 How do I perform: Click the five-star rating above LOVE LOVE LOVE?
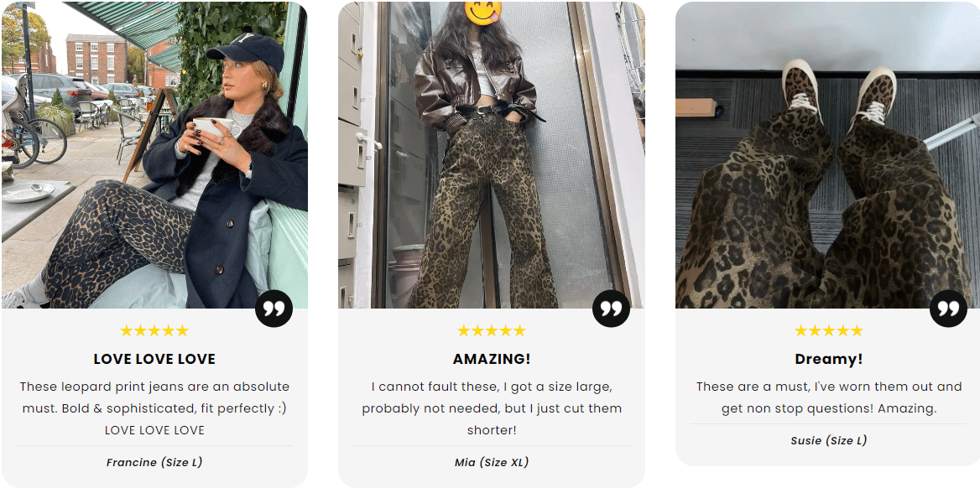click(154, 330)
